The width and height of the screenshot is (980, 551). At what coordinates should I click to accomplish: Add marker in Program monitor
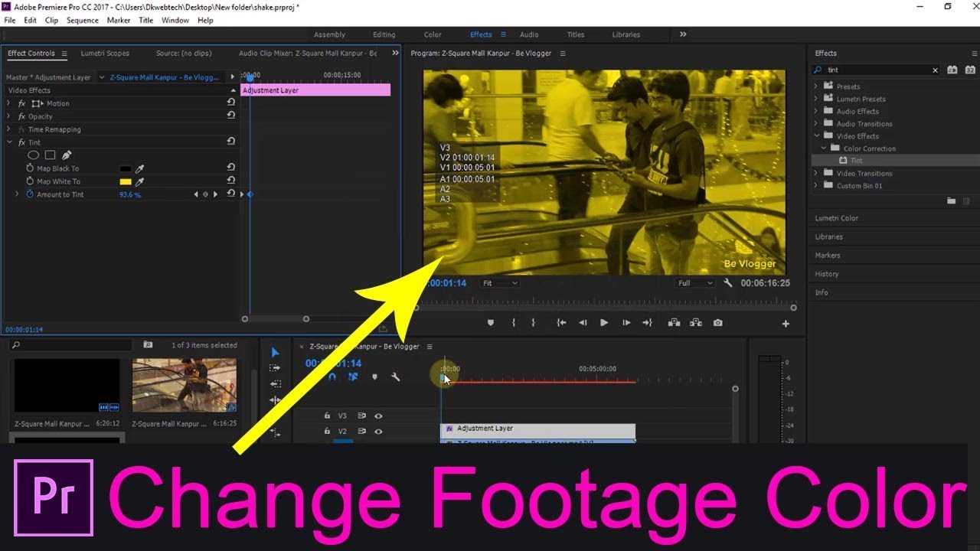(x=491, y=323)
